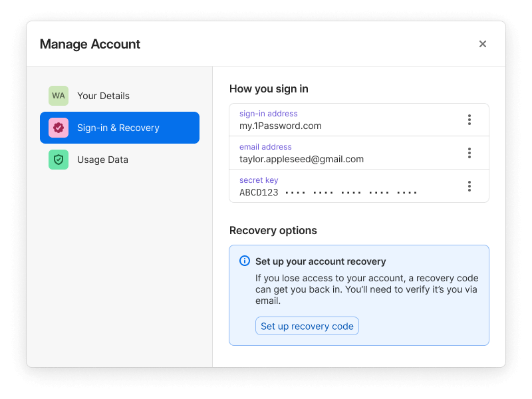The width and height of the screenshot is (532, 399).
Task: Click the WA avatar icon
Action: (x=59, y=96)
